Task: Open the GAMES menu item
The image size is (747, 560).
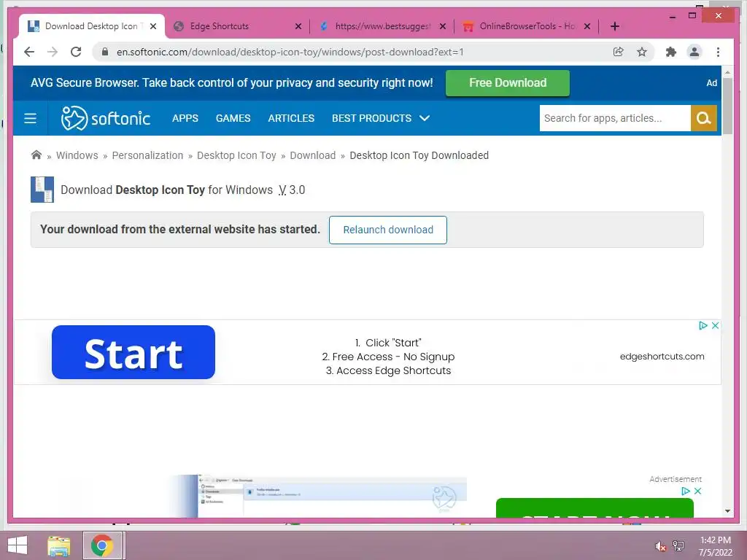Action: click(x=233, y=118)
